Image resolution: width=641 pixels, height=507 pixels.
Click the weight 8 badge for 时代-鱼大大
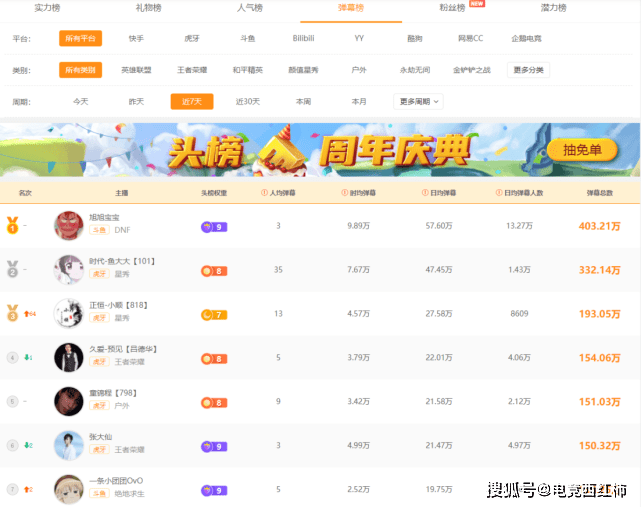[214, 271]
